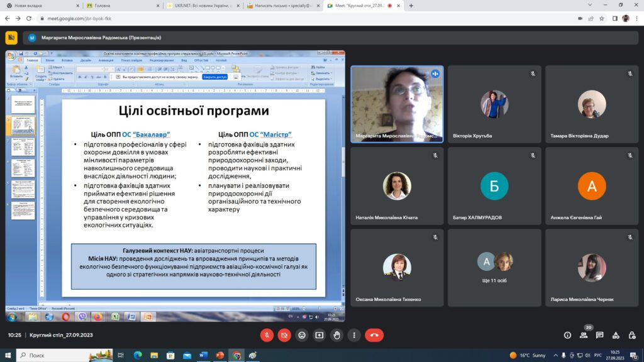Show the participants list panel
The height and width of the screenshot is (362, 644).
click(584, 335)
